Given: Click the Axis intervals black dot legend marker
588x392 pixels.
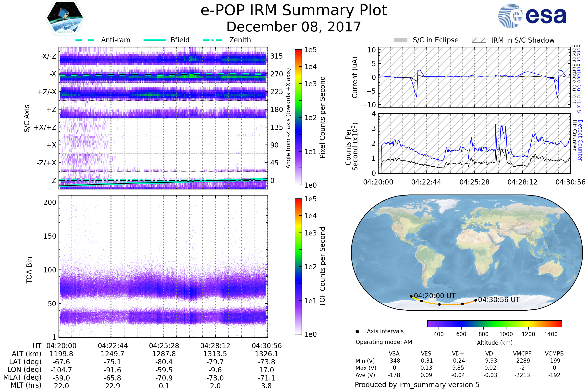Looking at the screenshot, I should pyautogui.click(x=357, y=331).
